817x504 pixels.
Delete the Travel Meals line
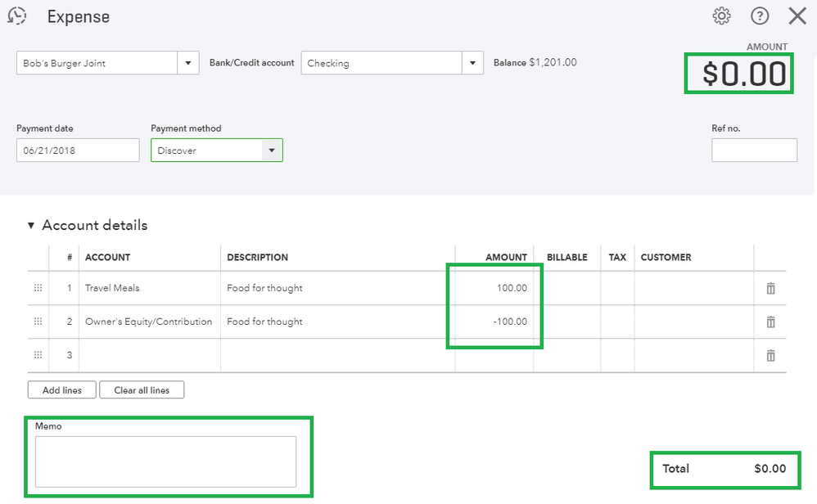click(770, 289)
